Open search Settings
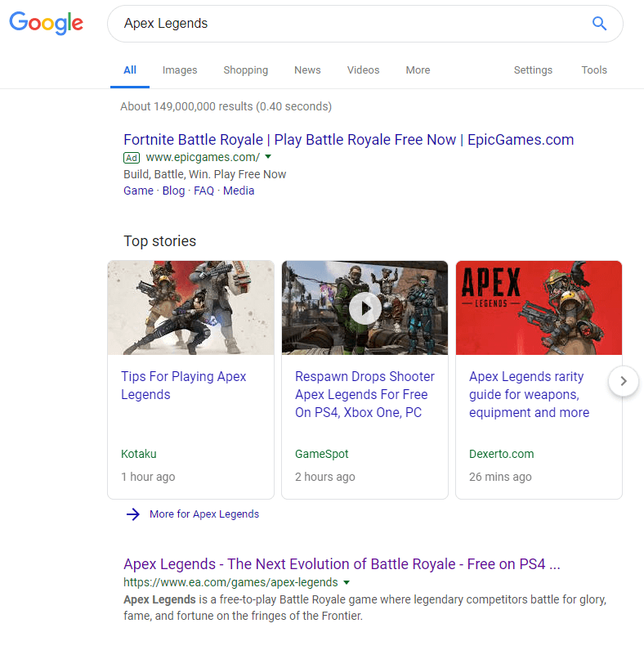The height and width of the screenshot is (646, 644). (533, 70)
